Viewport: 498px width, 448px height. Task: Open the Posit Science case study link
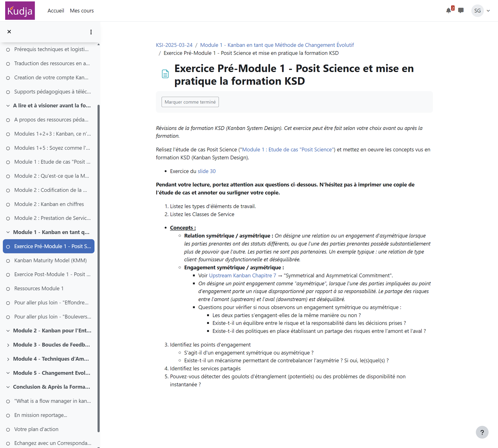pos(288,150)
